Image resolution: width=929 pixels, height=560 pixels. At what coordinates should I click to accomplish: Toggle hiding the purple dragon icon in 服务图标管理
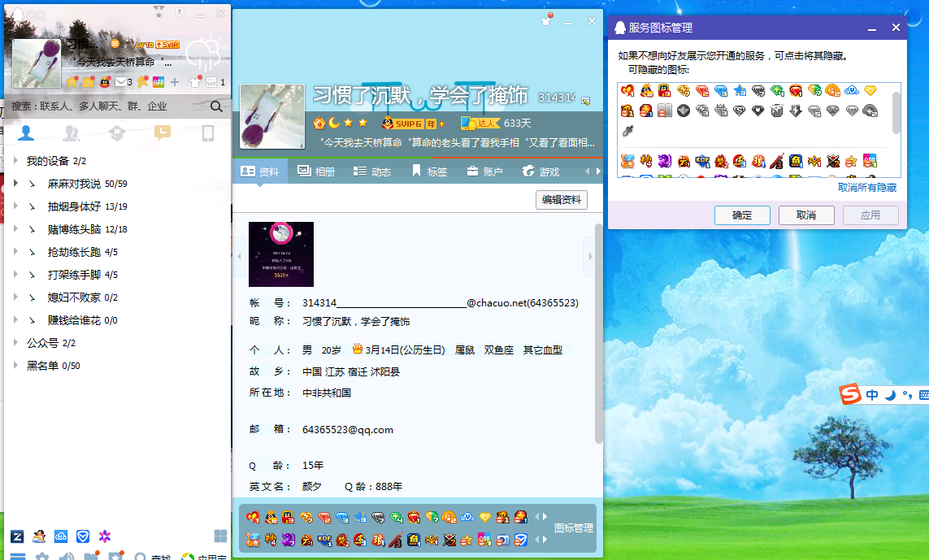coord(665,161)
